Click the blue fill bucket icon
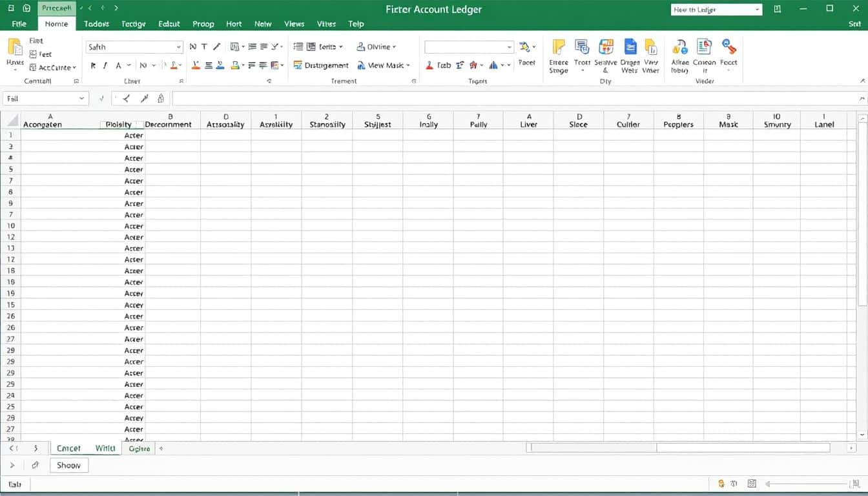The height and width of the screenshot is (496, 868). [220, 65]
